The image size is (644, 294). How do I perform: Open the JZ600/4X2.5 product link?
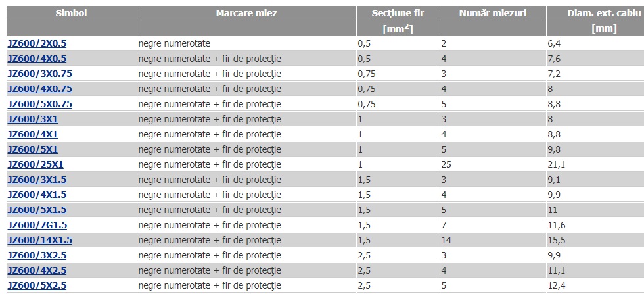coord(37,270)
